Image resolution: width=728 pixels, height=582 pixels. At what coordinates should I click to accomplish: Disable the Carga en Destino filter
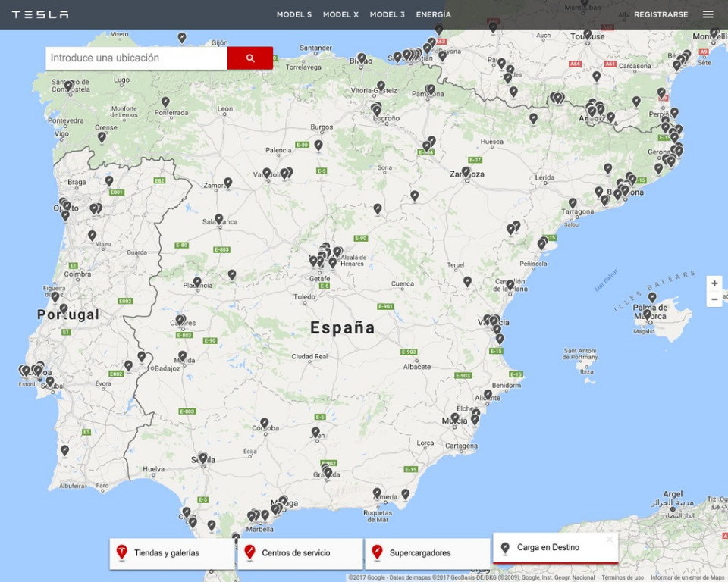(x=554, y=547)
